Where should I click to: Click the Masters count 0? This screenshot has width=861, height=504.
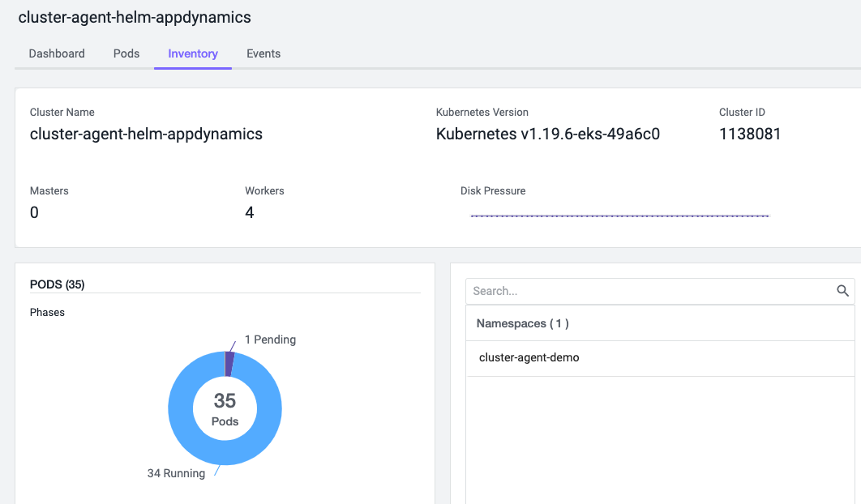[34, 212]
